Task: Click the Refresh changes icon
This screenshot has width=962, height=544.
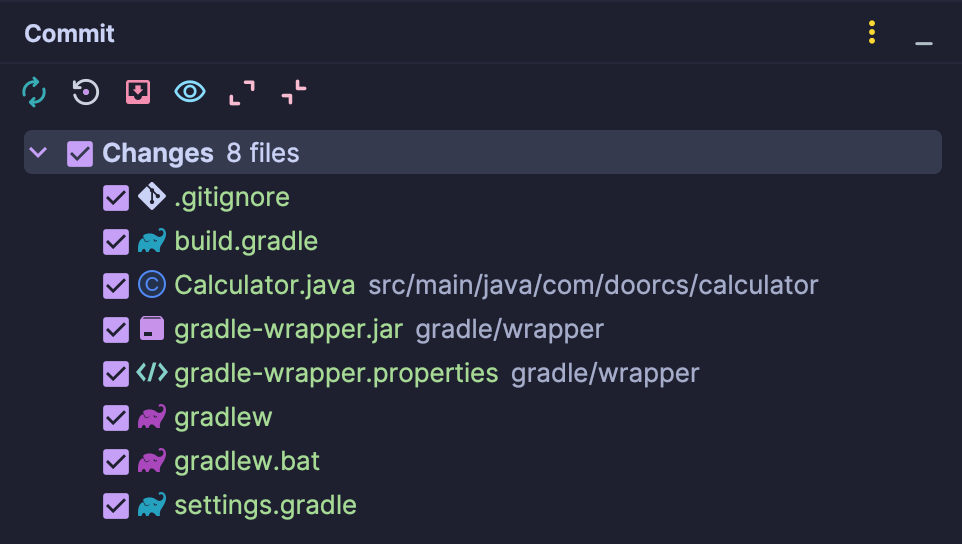Action: click(34, 92)
